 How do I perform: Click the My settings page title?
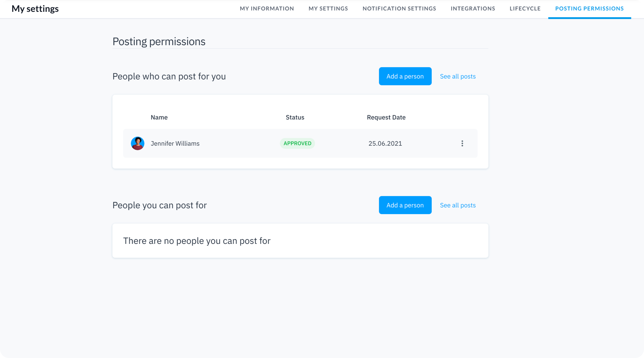[35, 9]
